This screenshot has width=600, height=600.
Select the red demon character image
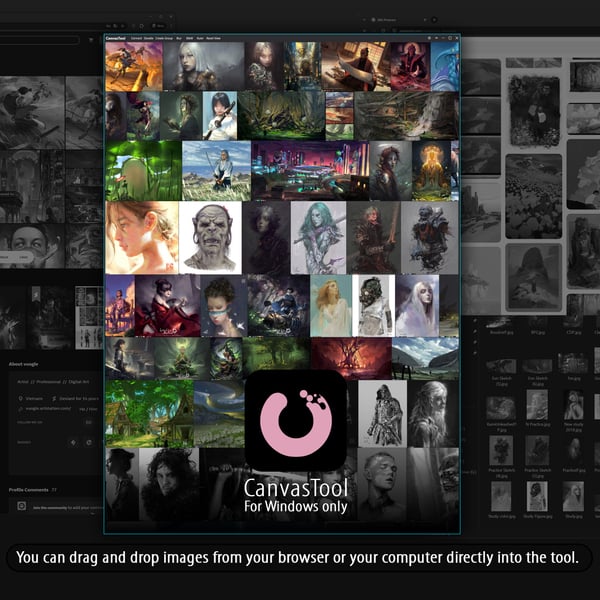pyautogui.click(x=410, y=67)
